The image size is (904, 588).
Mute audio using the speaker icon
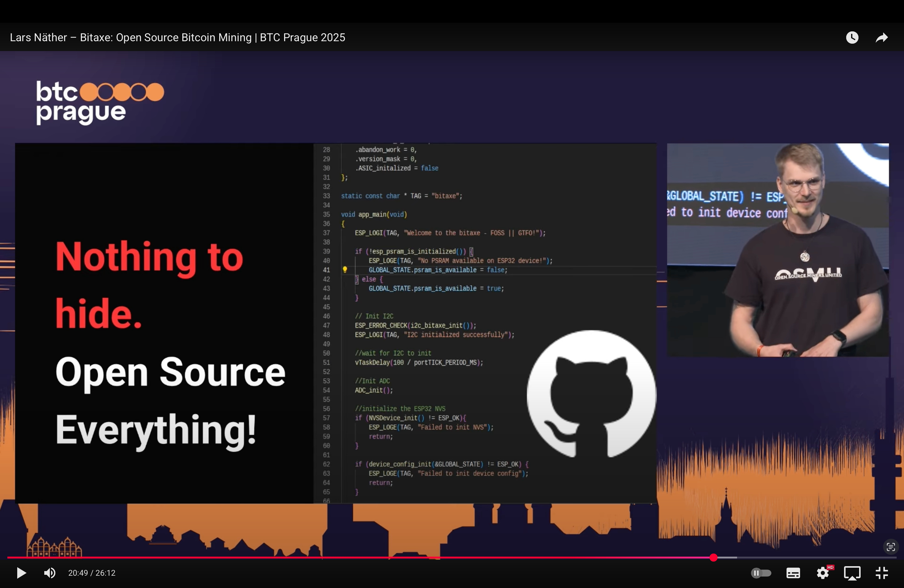tap(50, 573)
